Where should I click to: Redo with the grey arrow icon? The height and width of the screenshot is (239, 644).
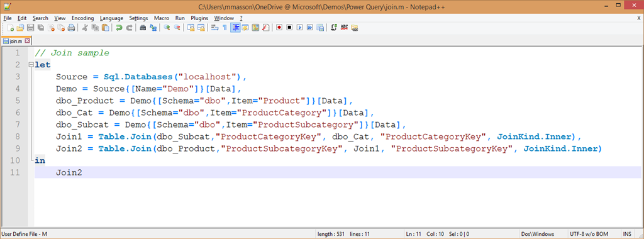[x=129, y=28]
